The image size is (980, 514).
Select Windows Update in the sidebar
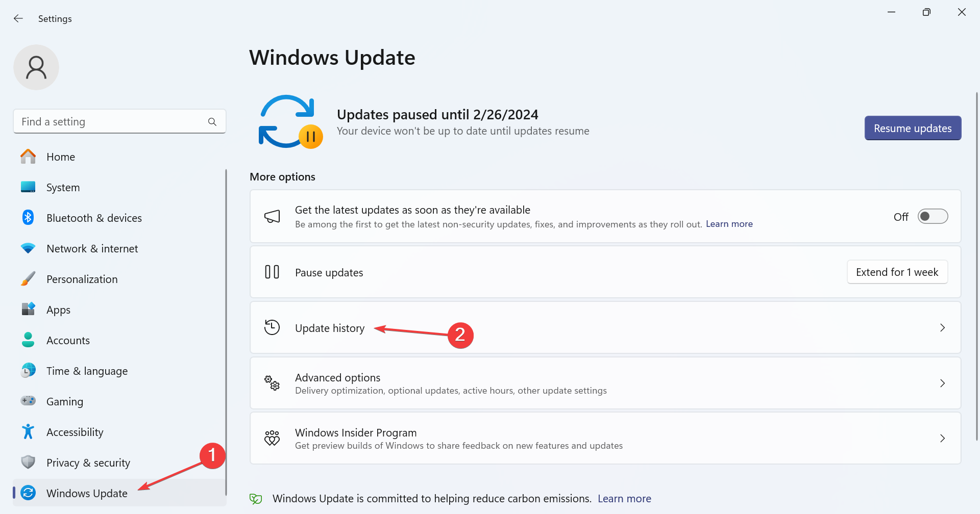click(87, 493)
